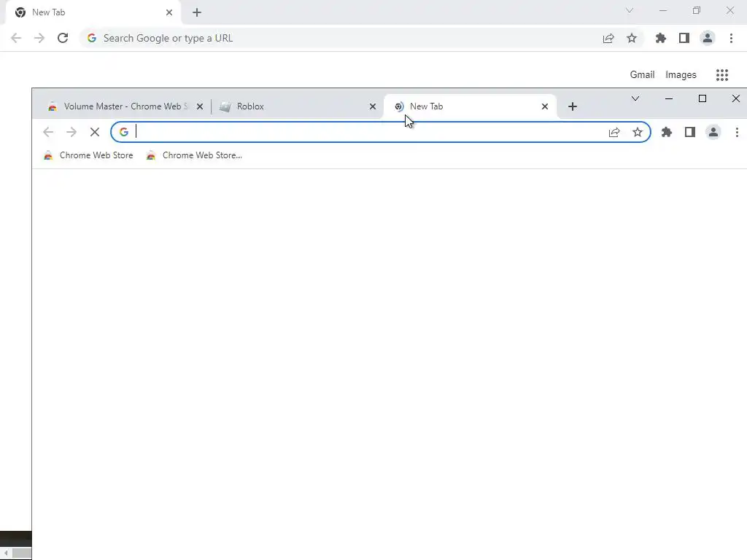Close the back window's New Tab tab

click(x=169, y=12)
